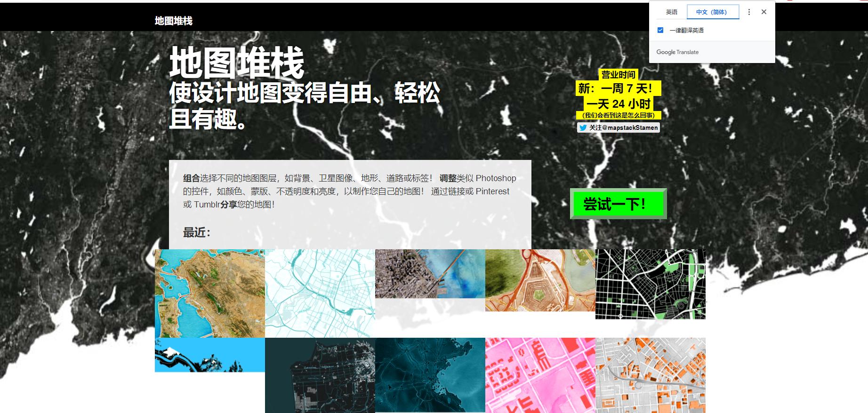Screen dimensions: 868x413
Task: Toggle the 一律翻译英语 checkbox
Action: pos(660,30)
